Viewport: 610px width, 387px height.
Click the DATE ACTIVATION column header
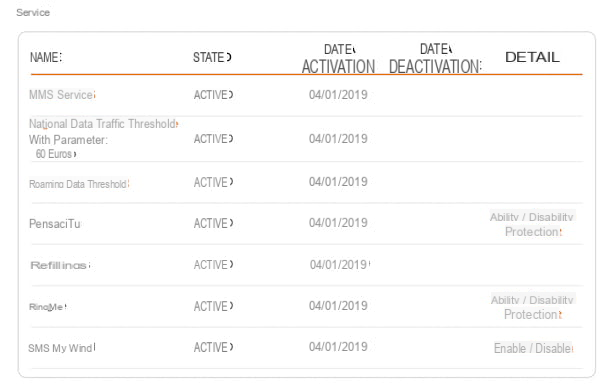(338, 59)
